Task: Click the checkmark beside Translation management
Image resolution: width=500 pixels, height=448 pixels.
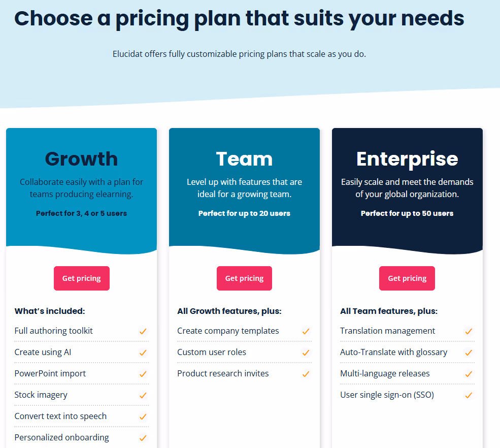Action: coord(469,331)
